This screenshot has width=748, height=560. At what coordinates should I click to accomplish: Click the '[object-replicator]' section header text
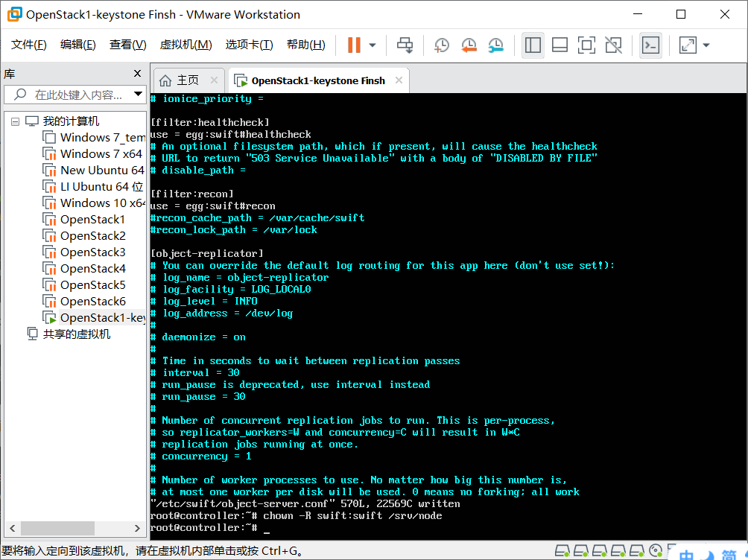click(x=206, y=253)
